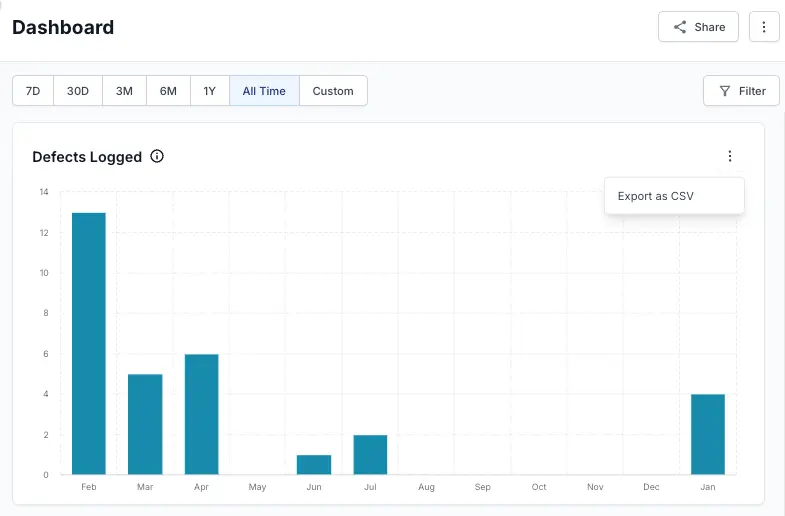Open the Custom date range option

click(x=333, y=91)
